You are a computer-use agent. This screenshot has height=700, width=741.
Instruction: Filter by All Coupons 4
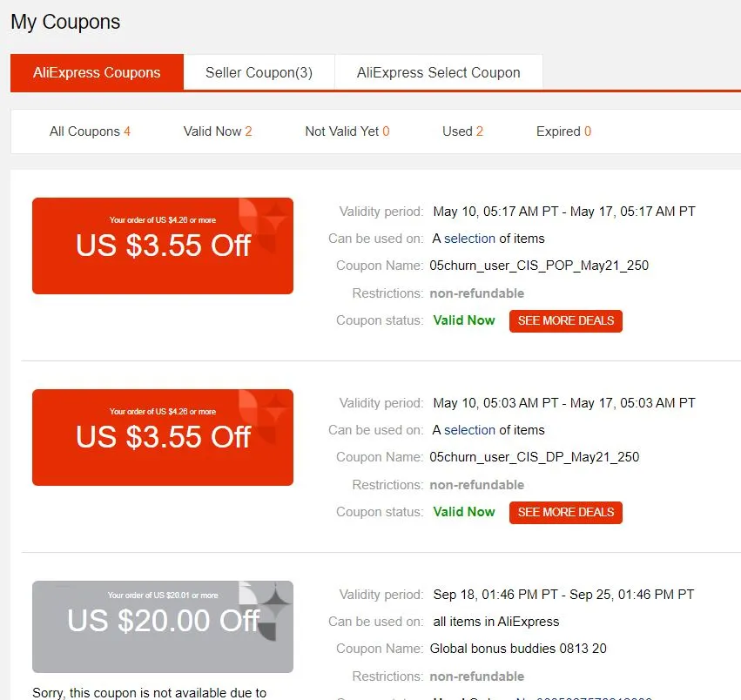point(90,131)
